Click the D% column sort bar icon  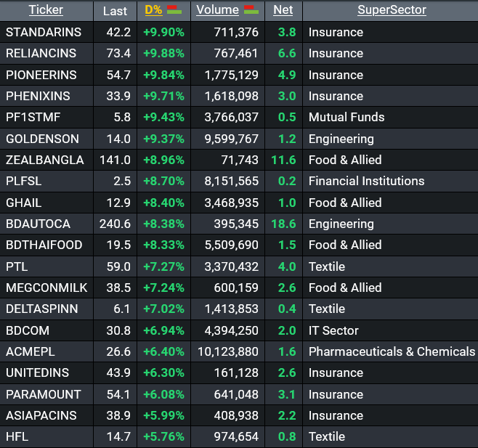coord(174,9)
